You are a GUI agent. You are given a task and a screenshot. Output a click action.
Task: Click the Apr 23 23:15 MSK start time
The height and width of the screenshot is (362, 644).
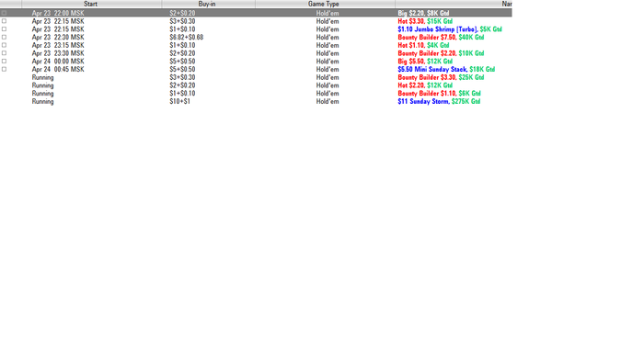click(58, 45)
